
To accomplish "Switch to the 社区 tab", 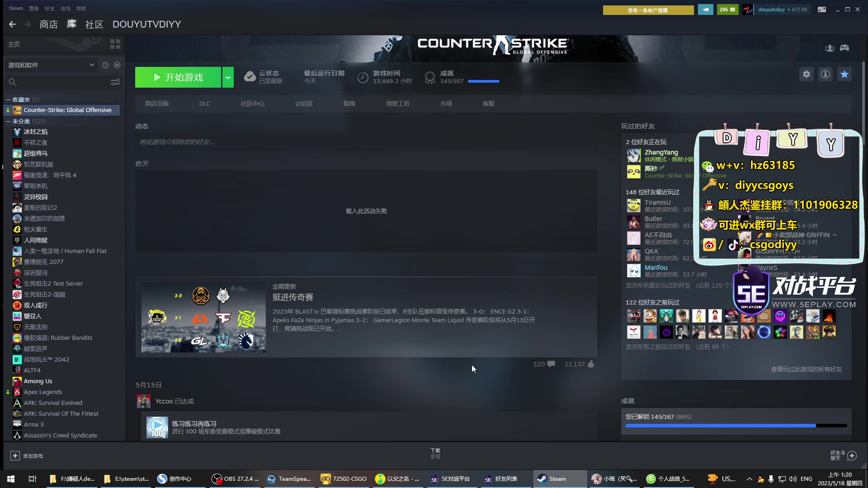I will click(94, 24).
